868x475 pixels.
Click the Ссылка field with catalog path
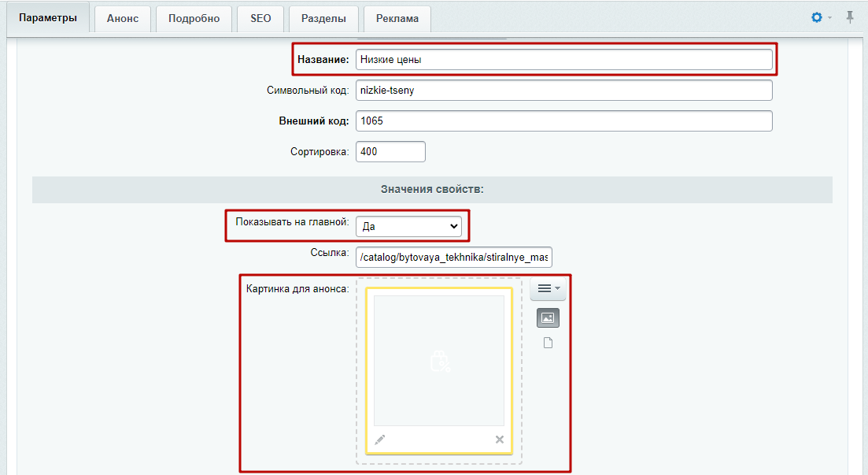(x=453, y=257)
